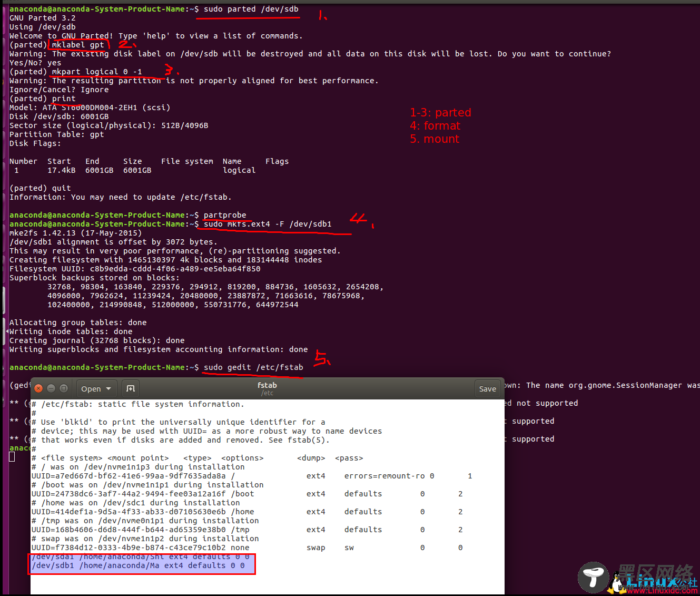The width and height of the screenshot is (700, 596).
Task: Click 'Superblock backups stored on blocks:' line
Action: click(x=95, y=278)
